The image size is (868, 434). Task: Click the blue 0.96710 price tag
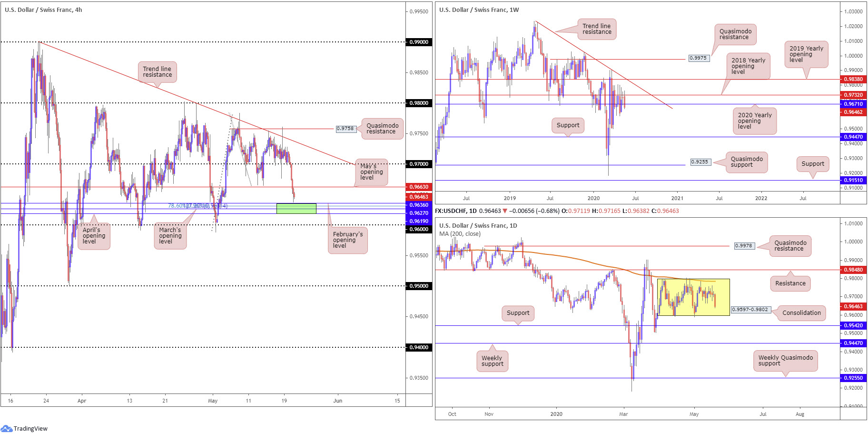click(x=853, y=104)
